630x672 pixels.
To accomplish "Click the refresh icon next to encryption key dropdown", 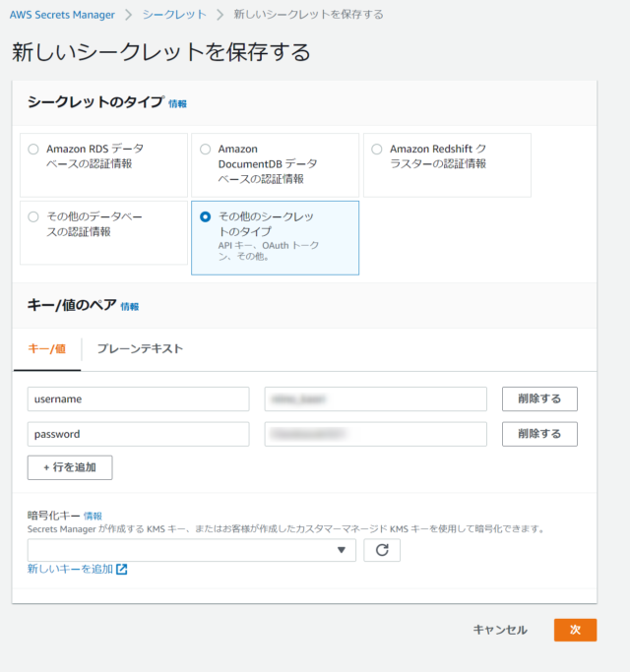I will pos(382,550).
